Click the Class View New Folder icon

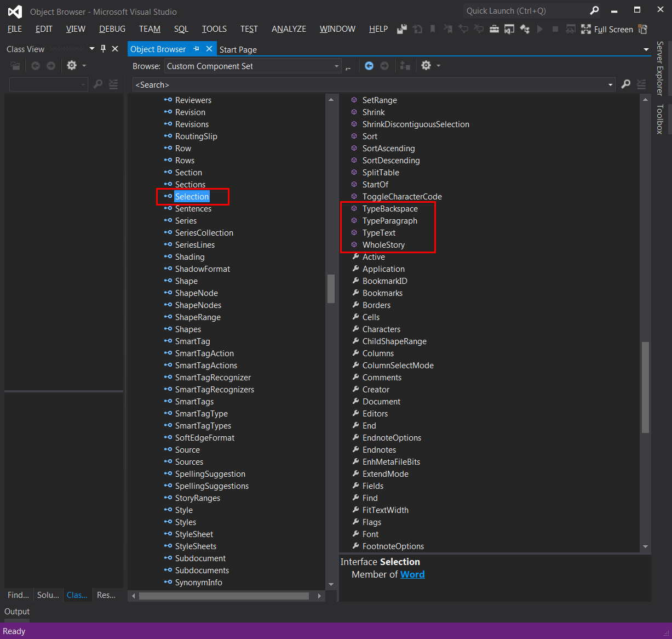pos(15,66)
